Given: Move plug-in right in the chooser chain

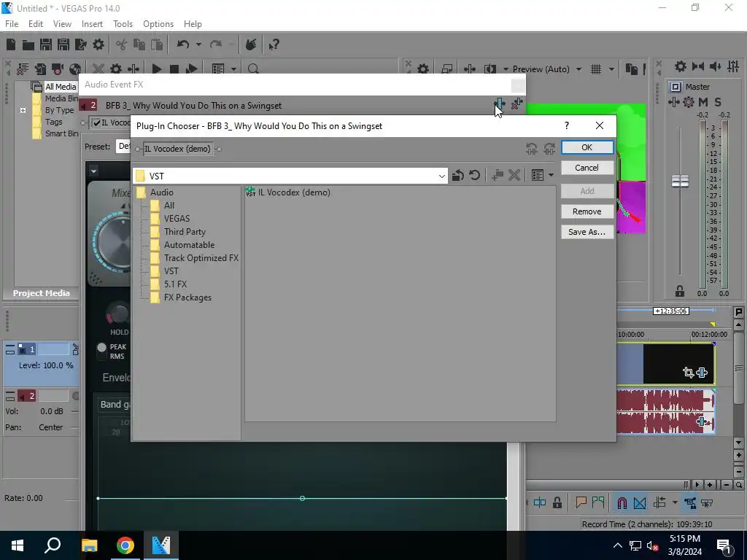Looking at the screenshot, I should click(549, 149).
